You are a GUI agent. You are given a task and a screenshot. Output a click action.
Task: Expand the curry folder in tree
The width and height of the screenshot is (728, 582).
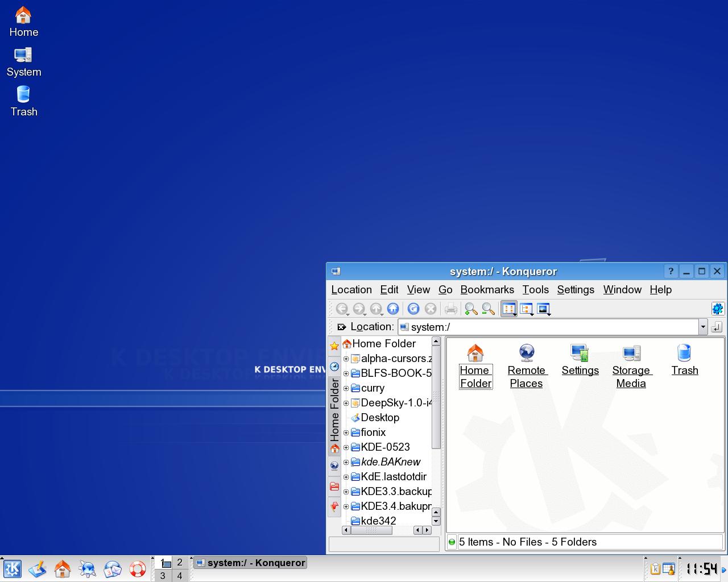[346, 388]
